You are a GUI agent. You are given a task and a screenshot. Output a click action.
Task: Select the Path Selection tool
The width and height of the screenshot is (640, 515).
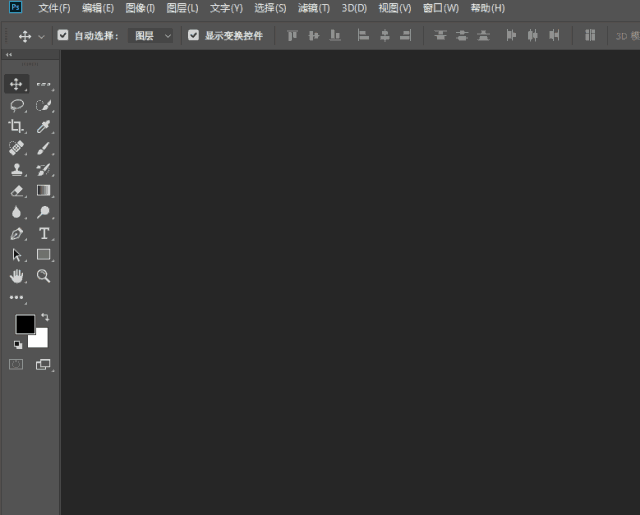tap(16, 255)
